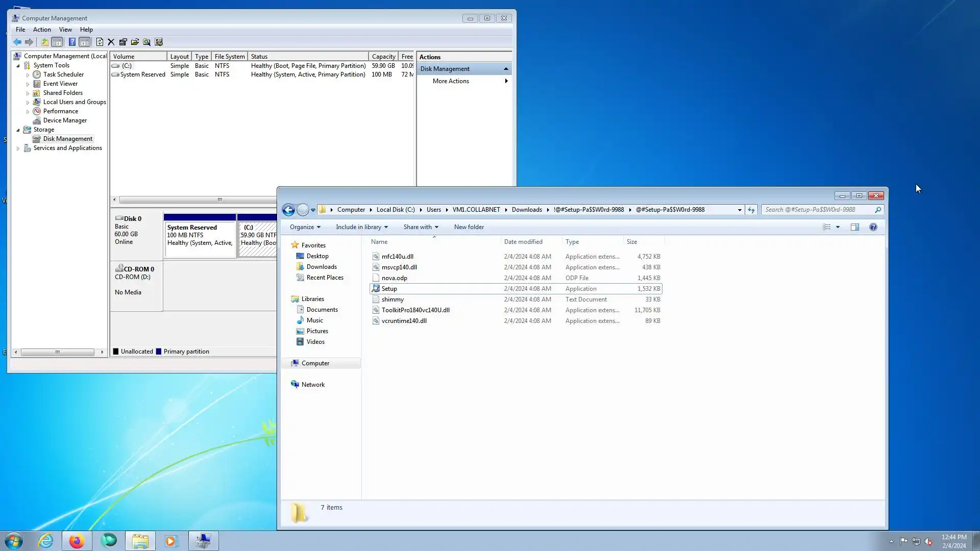Toggle the console tree show/hide button
Viewport: 980px width, 551px height.
coord(57,42)
